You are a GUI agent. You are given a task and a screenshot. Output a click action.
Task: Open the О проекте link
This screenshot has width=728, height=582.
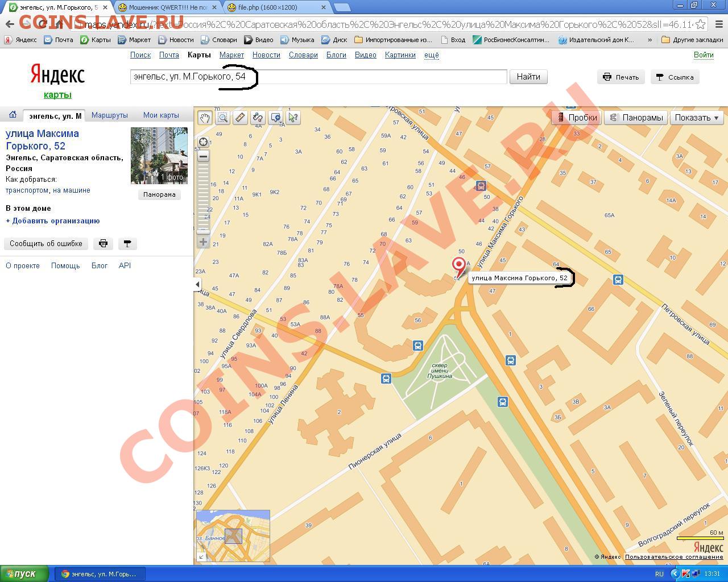[23, 265]
